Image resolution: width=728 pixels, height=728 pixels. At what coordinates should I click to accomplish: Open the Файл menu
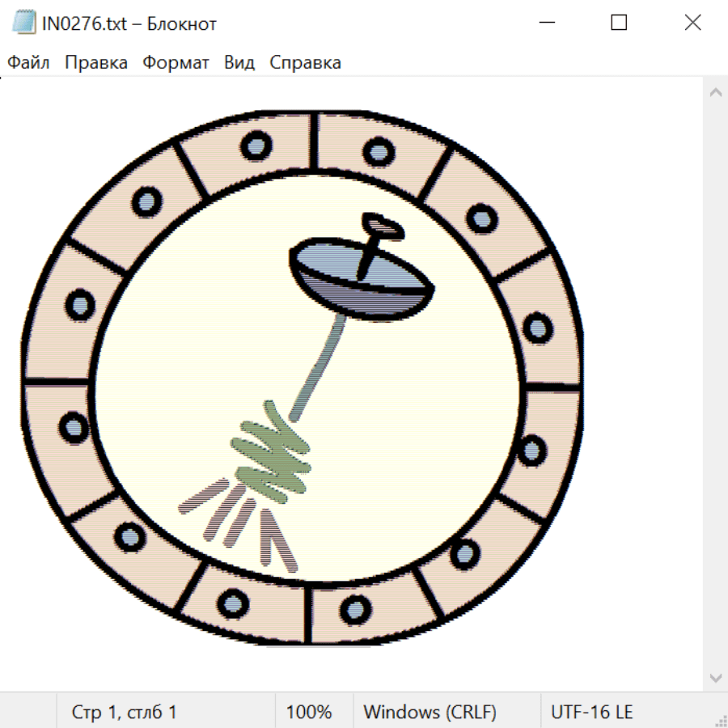click(28, 63)
